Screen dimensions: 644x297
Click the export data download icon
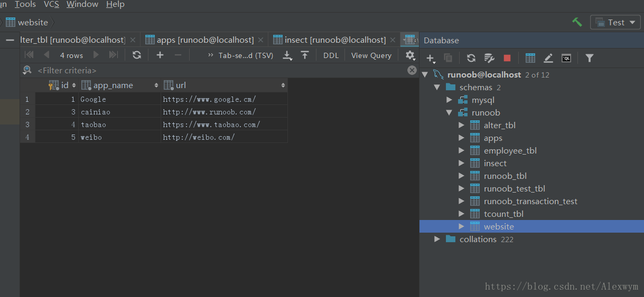point(287,55)
